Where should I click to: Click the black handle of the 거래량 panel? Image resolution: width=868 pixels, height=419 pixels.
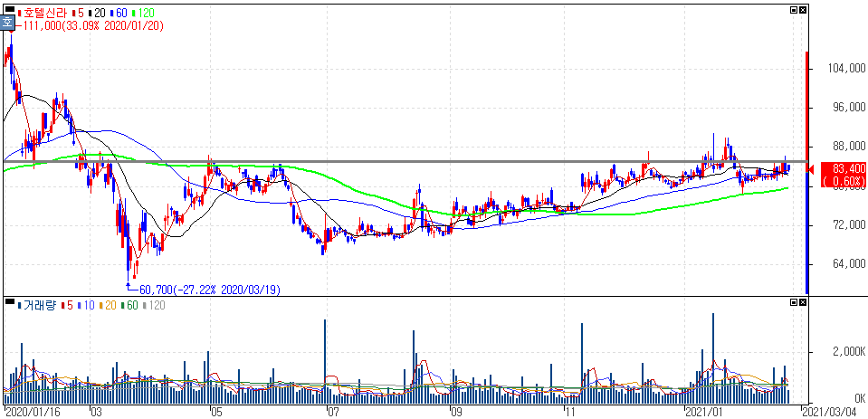pos(10,301)
